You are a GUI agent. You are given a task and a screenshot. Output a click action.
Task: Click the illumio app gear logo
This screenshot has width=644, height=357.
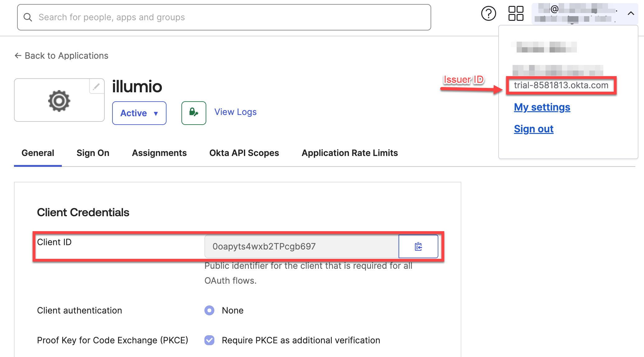pyautogui.click(x=59, y=101)
